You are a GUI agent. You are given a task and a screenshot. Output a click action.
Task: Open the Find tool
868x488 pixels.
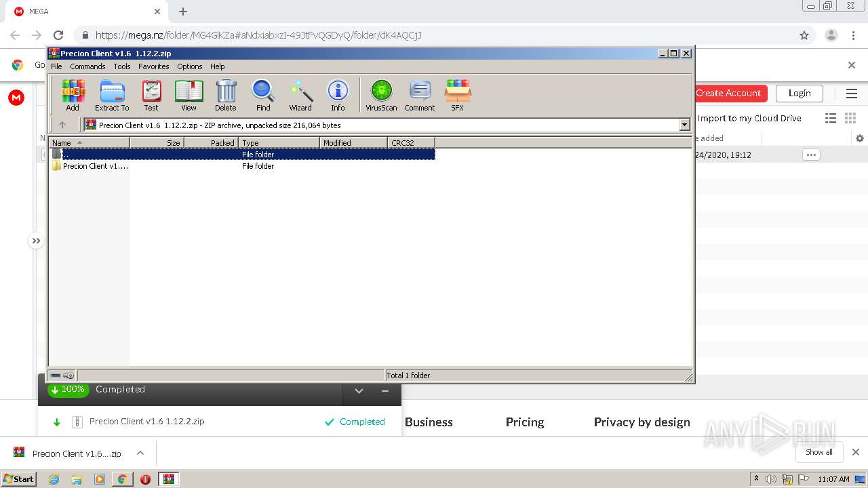pyautogui.click(x=263, y=95)
